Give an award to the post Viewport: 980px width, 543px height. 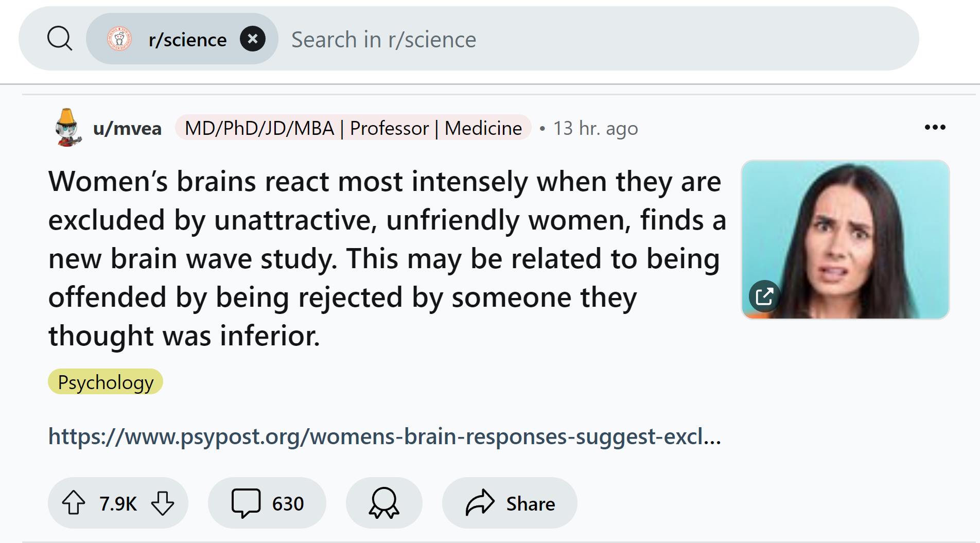pos(384,503)
